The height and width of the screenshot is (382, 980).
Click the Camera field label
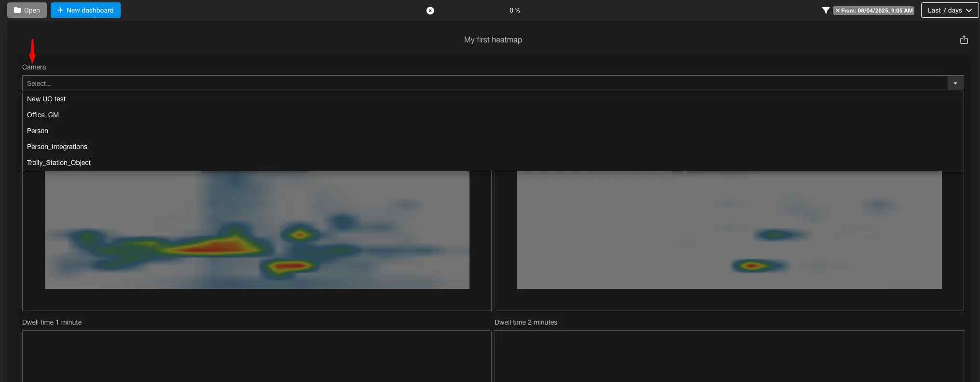click(34, 67)
